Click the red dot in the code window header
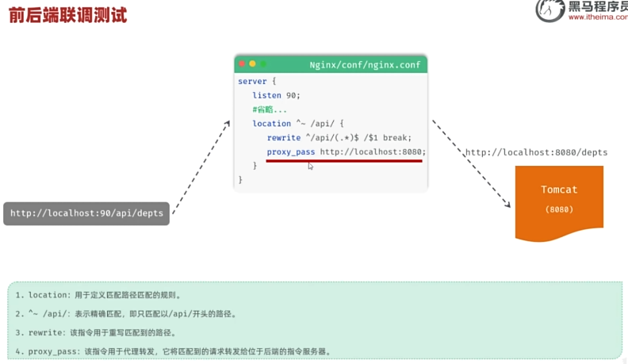628x364 pixels. (x=242, y=63)
